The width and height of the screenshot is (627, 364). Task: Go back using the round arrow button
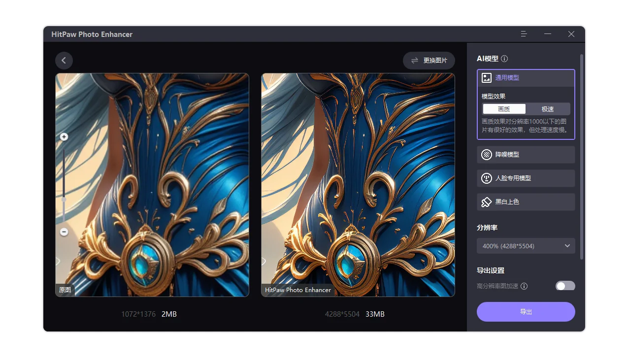(64, 61)
